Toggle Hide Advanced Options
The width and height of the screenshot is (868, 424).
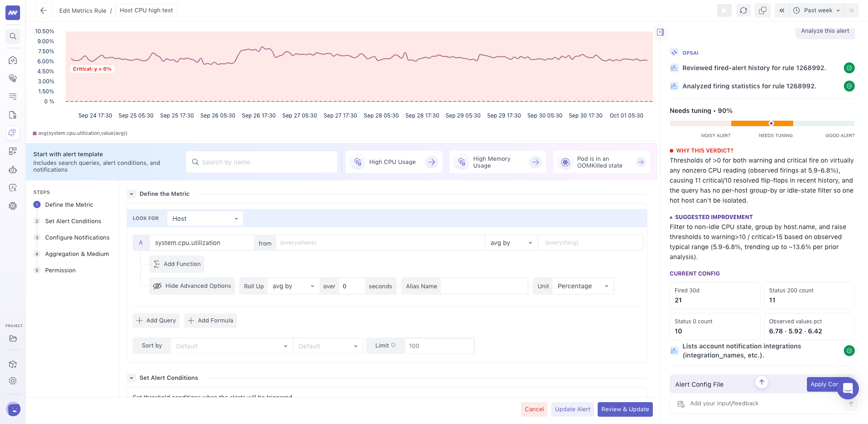click(x=192, y=286)
